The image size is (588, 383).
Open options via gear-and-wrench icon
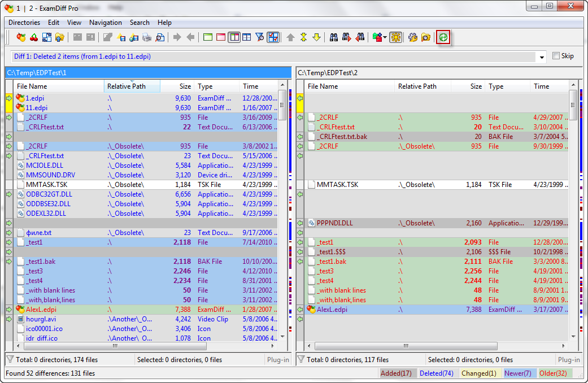(x=413, y=37)
